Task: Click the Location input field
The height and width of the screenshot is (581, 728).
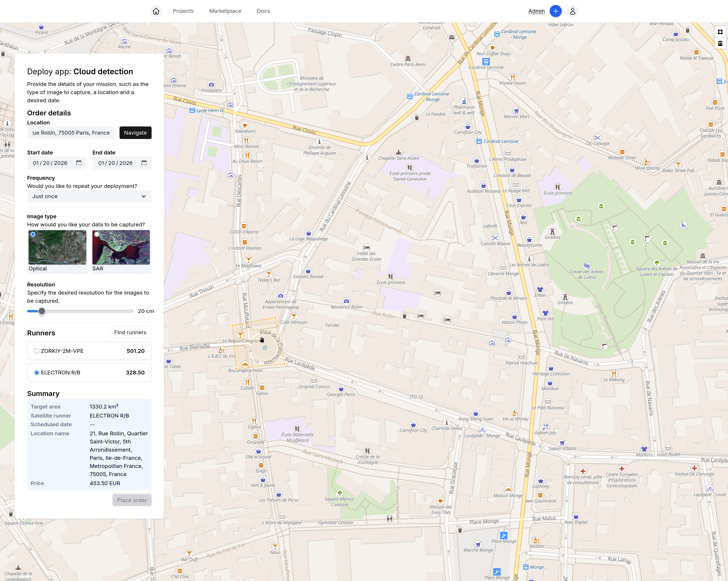Action: click(x=71, y=133)
